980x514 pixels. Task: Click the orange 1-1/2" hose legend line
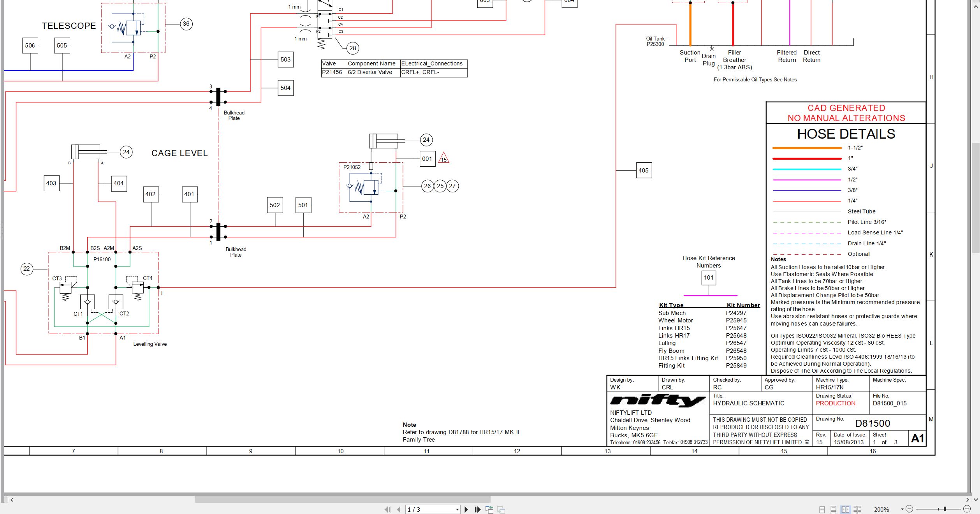[x=807, y=148]
